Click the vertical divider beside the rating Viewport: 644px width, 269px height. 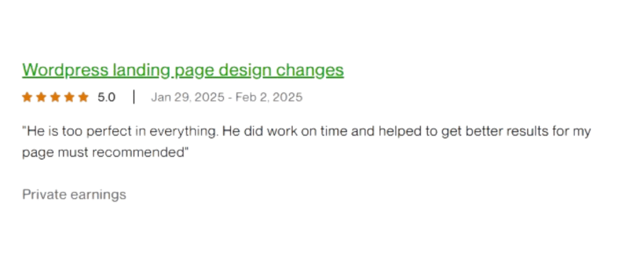(x=134, y=97)
